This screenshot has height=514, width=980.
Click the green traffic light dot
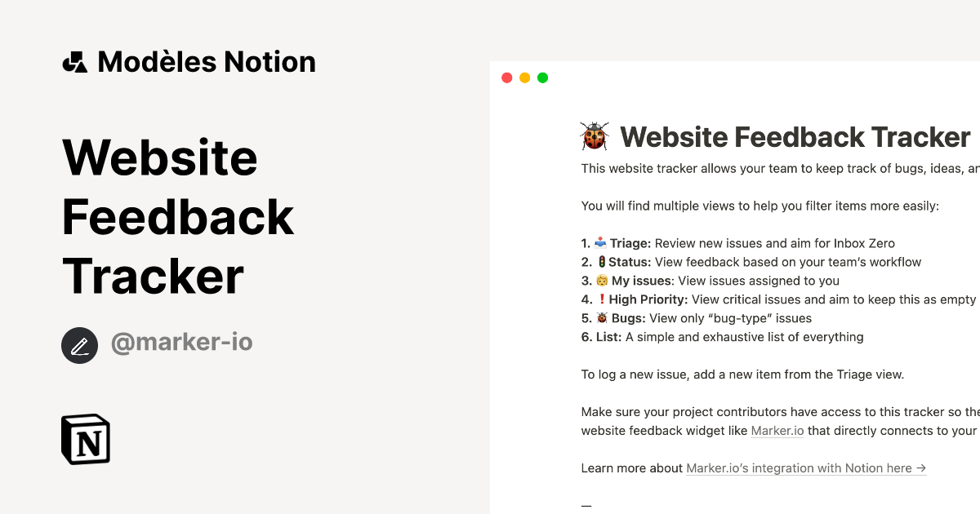click(542, 77)
